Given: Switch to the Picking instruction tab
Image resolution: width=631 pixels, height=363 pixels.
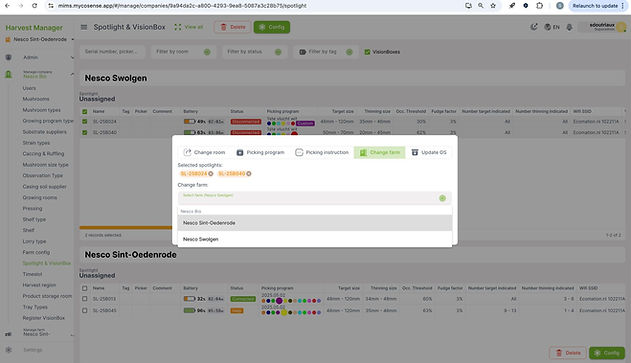Looking at the screenshot, I should click(322, 152).
